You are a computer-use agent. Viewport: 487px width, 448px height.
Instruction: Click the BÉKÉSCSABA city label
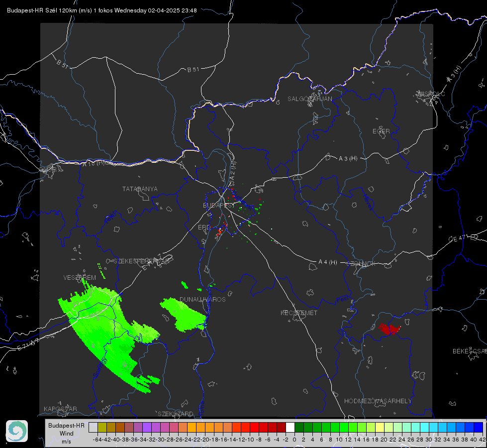click(x=470, y=351)
